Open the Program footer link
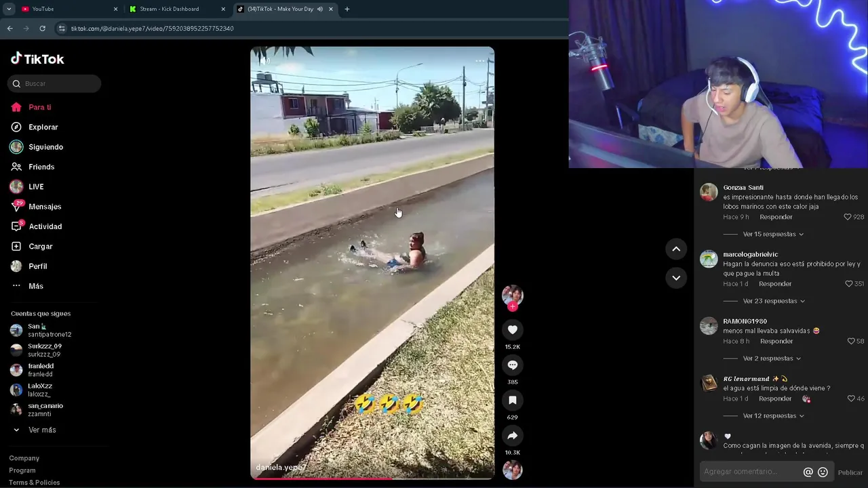The height and width of the screenshot is (488, 868). [x=22, y=470]
